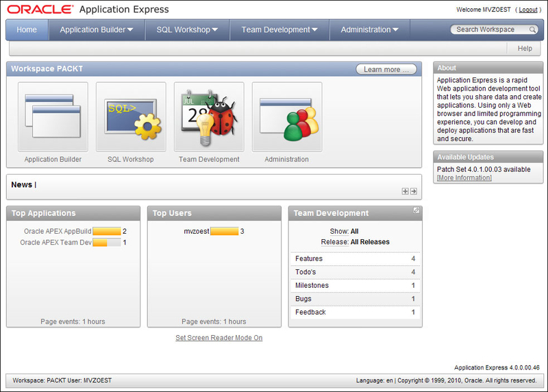Image resolution: width=548 pixels, height=392 pixels.
Task: Click the Oracle APEX AppBuild label
Action: point(58,232)
